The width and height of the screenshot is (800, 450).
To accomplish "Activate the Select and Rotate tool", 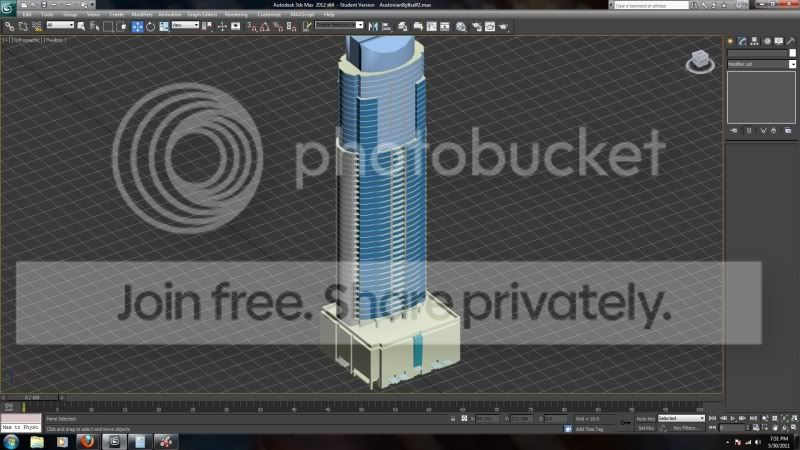I will [x=151, y=27].
